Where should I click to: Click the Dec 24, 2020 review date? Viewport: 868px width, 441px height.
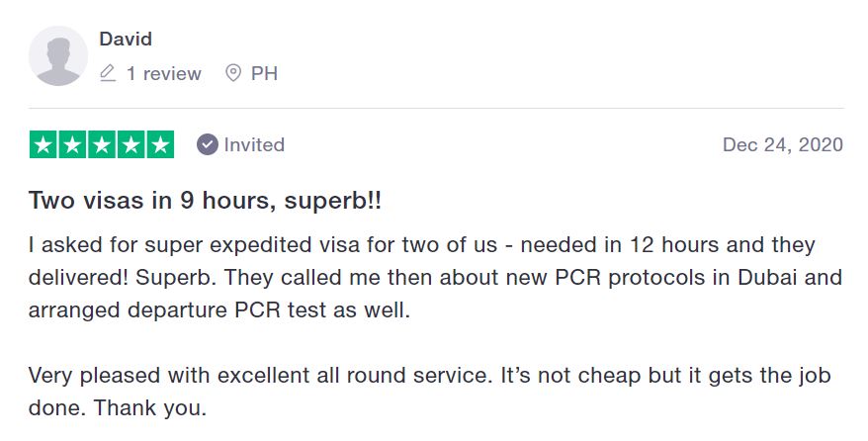pos(783,145)
